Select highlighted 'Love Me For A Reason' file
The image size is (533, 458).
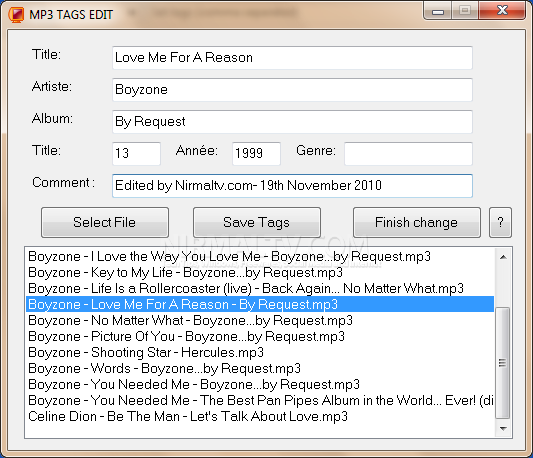(x=260, y=304)
